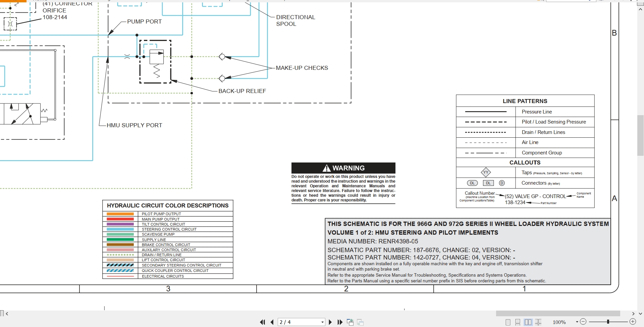Click HYDRAULIC CIRCUIT COLOR DESCRIPTIONS heading
This screenshot has height=327, width=644.
[168, 205]
